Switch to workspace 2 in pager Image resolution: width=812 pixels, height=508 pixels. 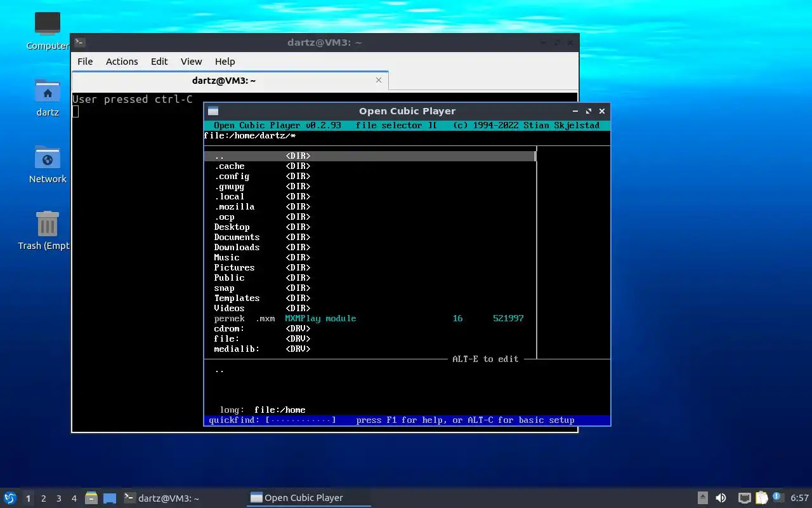click(43, 498)
